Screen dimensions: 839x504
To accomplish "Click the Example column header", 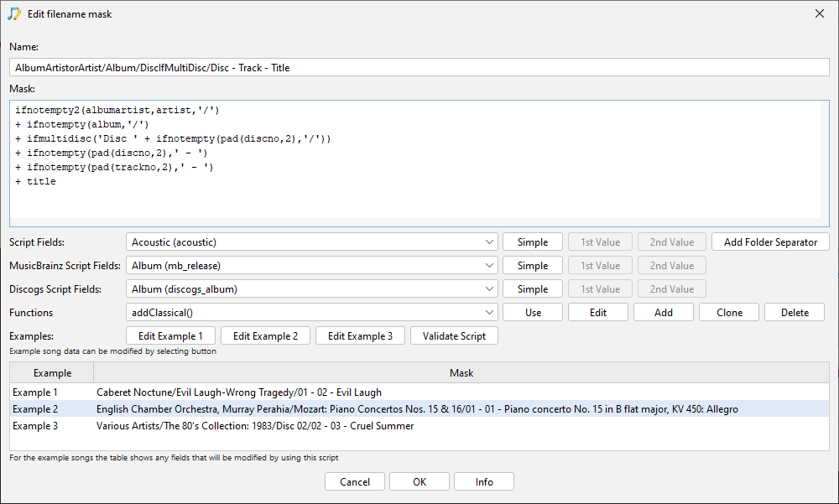I will (52, 373).
